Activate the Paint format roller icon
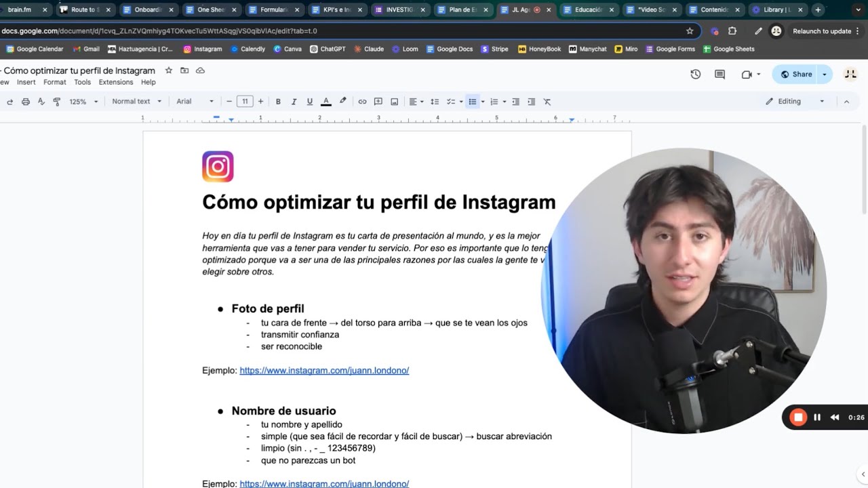The image size is (868, 488). pyautogui.click(x=56, y=102)
